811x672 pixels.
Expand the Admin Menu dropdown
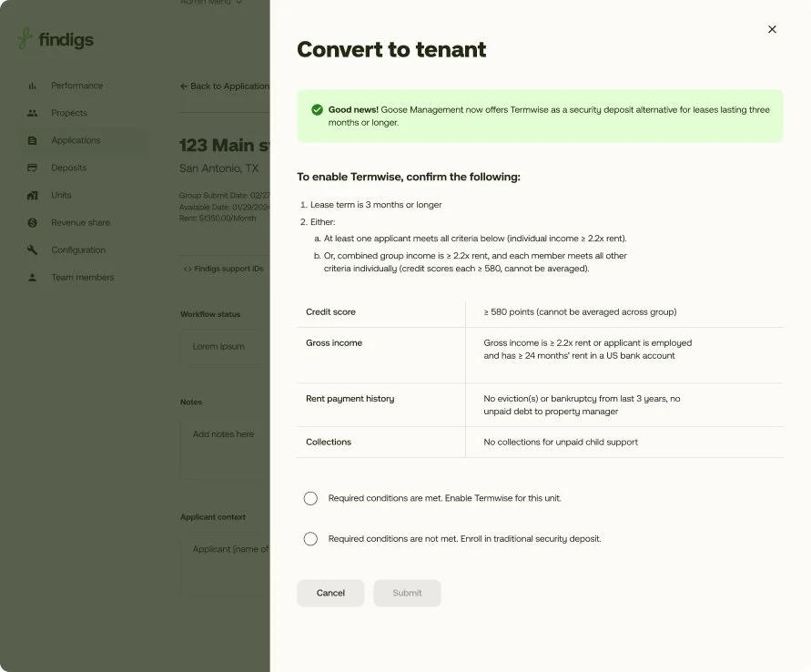coord(212,3)
